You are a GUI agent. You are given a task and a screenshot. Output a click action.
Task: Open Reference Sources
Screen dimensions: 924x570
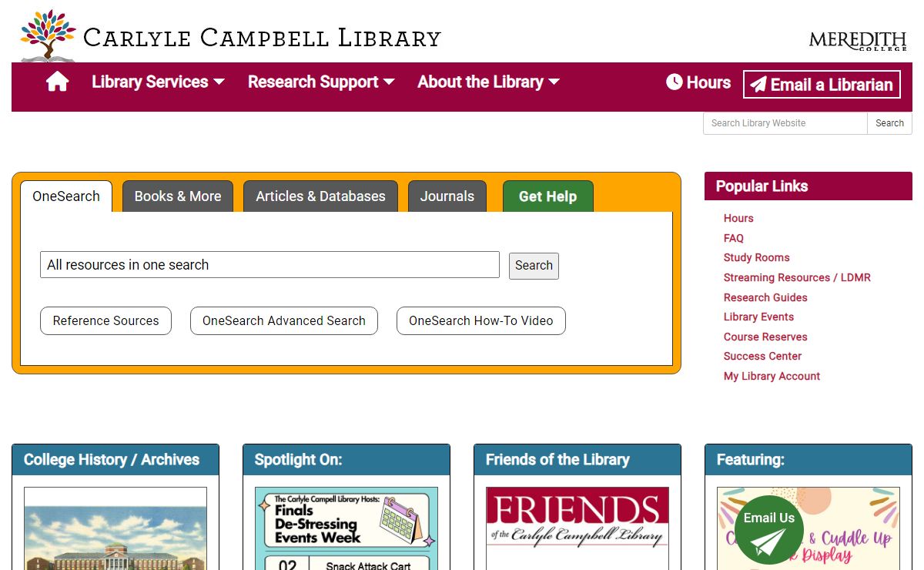coord(105,321)
